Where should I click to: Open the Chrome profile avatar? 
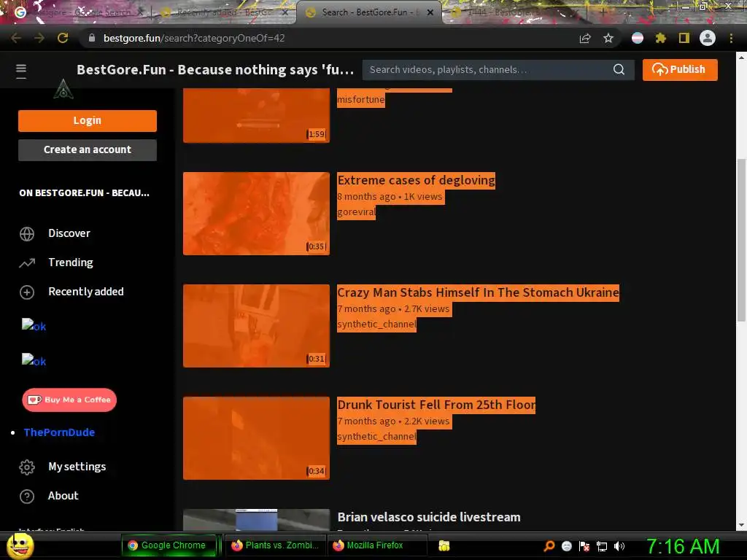(x=708, y=38)
